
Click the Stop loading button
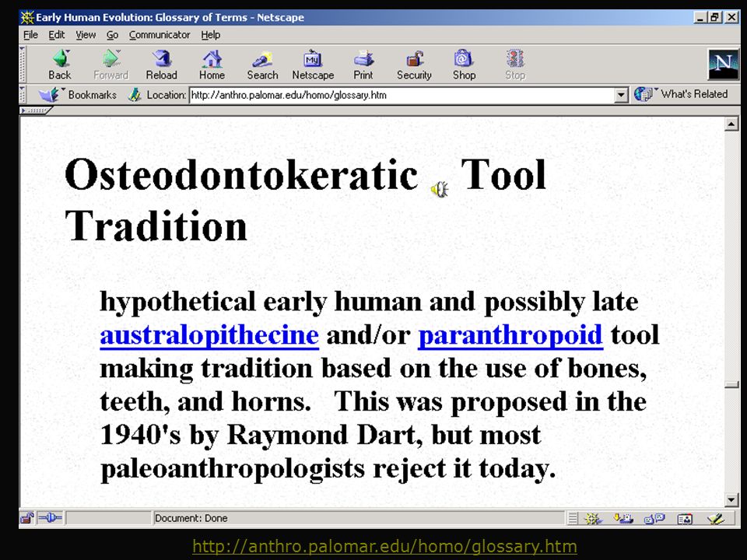(515, 65)
